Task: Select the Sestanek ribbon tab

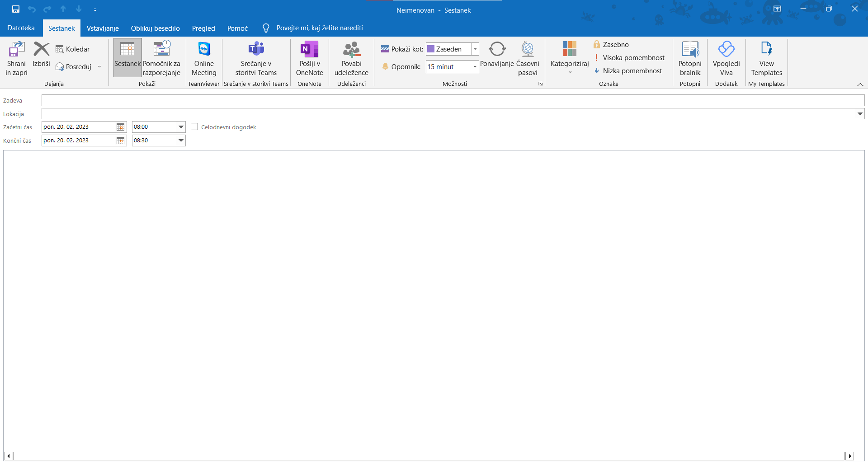Action: (x=61, y=28)
